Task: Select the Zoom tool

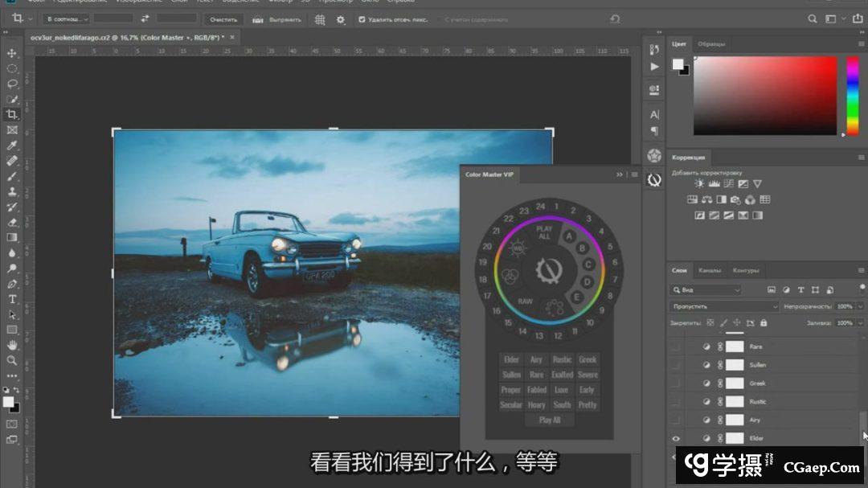Action: tap(12, 360)
